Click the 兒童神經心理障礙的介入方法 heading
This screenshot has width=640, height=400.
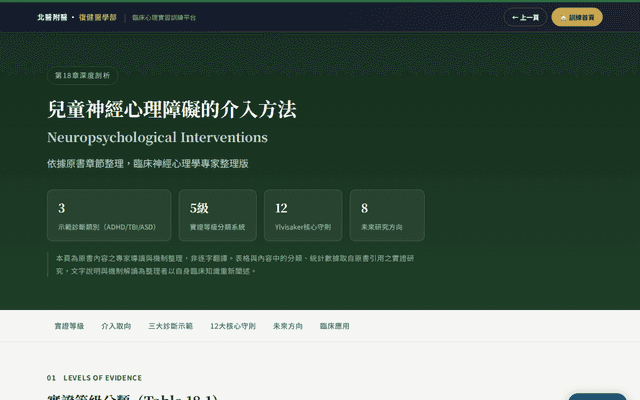tap(172, 109)
